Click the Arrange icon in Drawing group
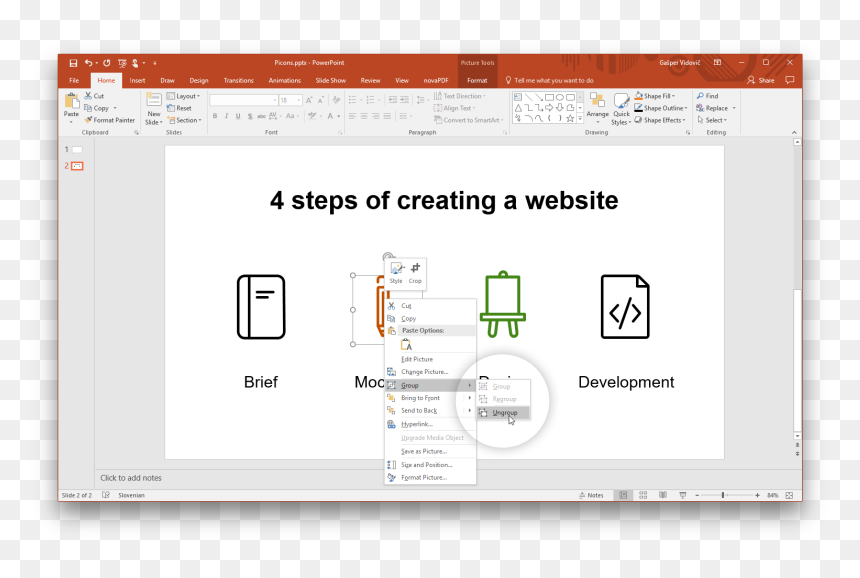 click(x=597, y=100)
